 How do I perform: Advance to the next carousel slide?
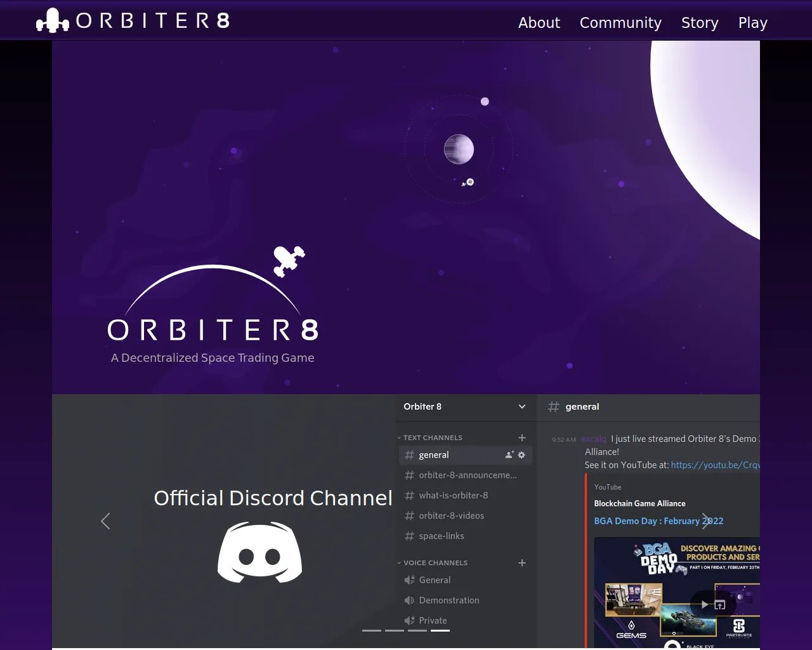pyautogui.click(x=706, y=521)
